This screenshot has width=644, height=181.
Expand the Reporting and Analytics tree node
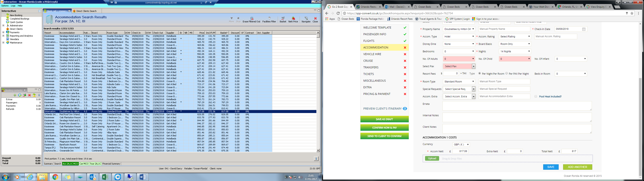(x=3, y=36)
